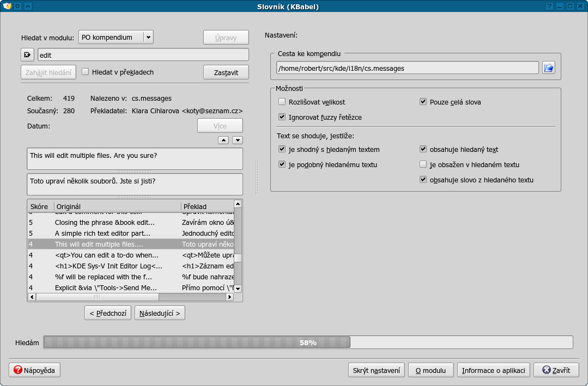Click the 'Zastavit' button to stop search
Screen dimensions: 588x386
coord(226,72)
